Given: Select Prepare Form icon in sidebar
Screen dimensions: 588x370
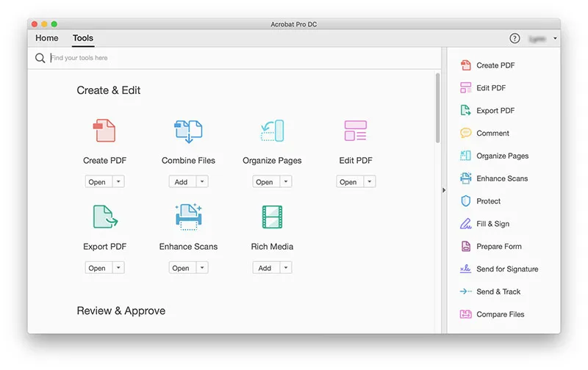Looking at the screenshot, I should click(x=466, y=246).
